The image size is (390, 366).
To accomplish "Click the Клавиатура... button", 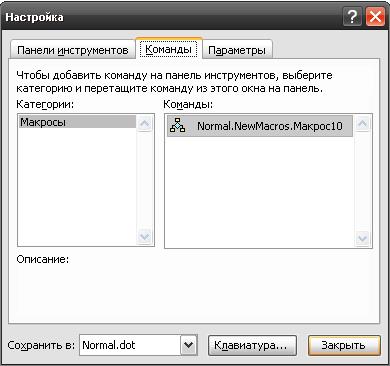I will coord(252,345).
